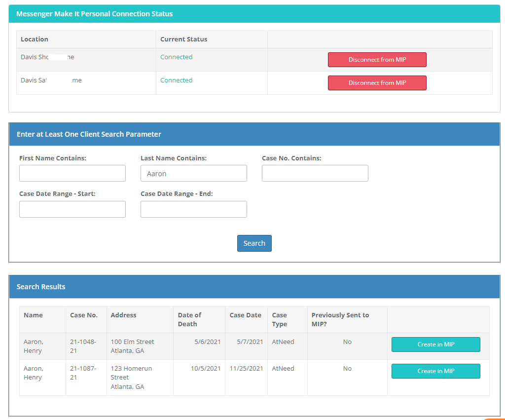
Task: Click the First Name Contains field
Action: [x=72, y=173]
